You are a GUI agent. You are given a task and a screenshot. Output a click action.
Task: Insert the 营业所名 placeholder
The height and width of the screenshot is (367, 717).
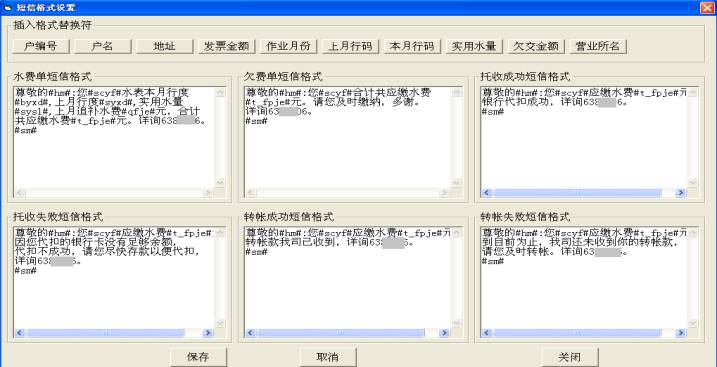(598, 46)
